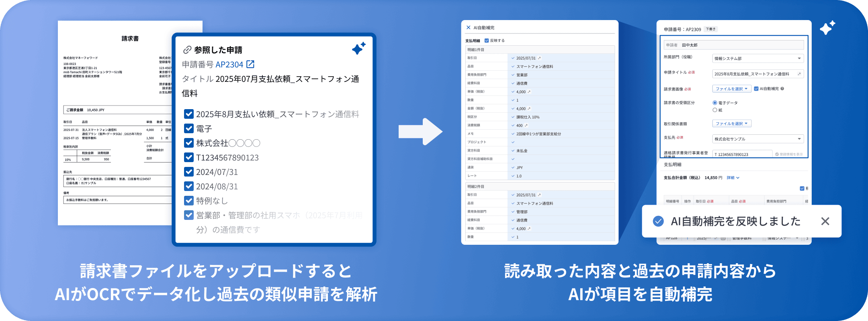Click ファイルを選択 button for 請求書画像
This screenshot has height=321, width=868.
point(731,89)
